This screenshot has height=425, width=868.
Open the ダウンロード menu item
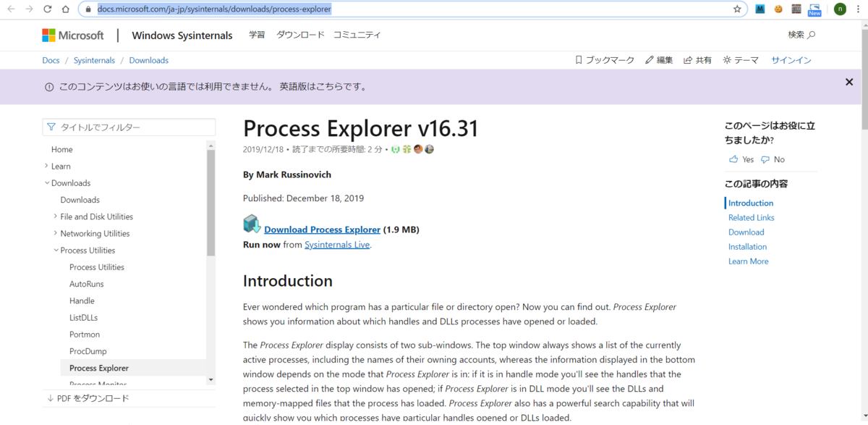[299, 35]
